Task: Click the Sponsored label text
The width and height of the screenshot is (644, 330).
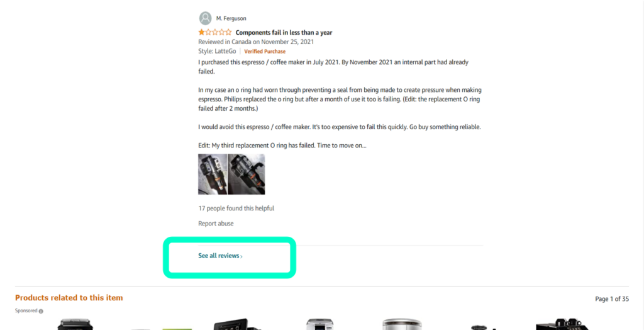Action: click(26, 311)
